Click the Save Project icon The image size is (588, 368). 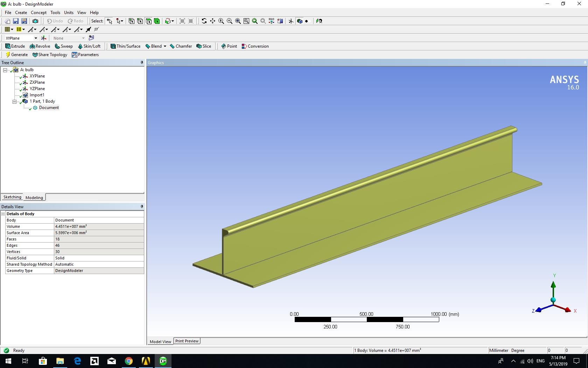16,21
